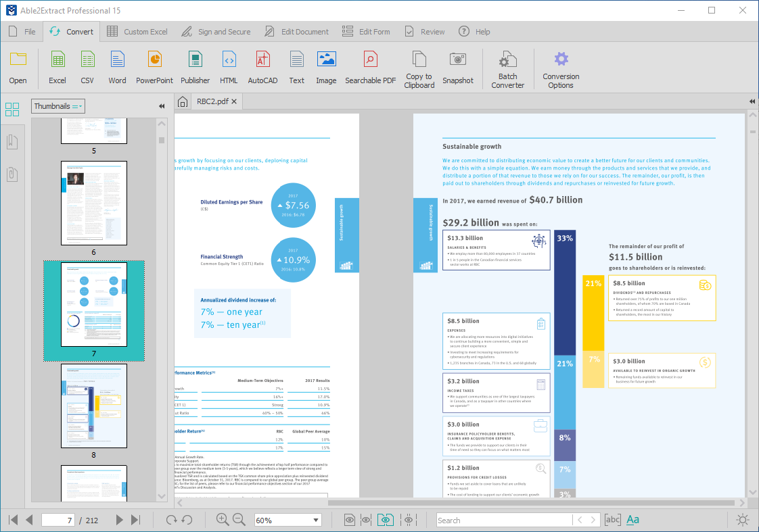Rotate the page counterclockwise
Image resolution: width=759 pixels, height=532 pixels.
point(187,520)
